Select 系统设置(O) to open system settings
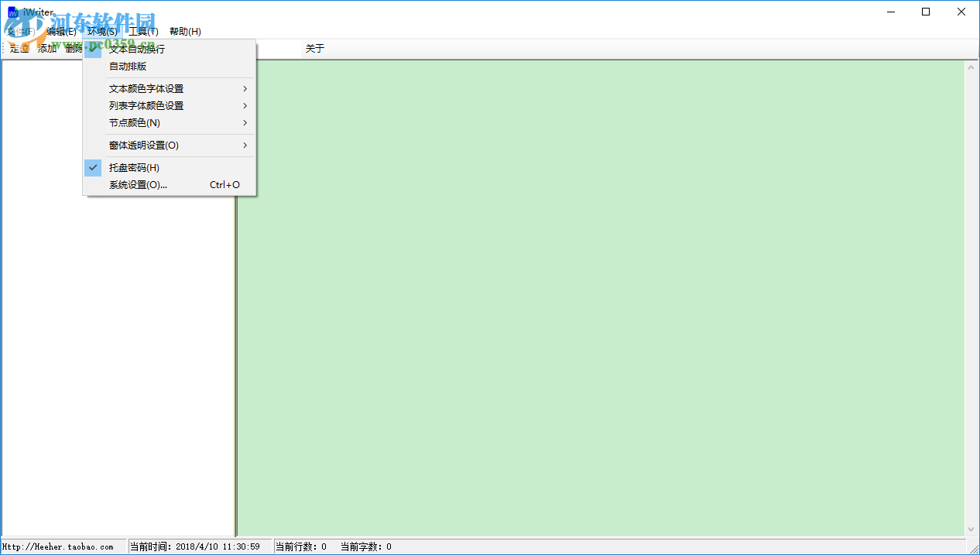The image size is (980, 555). click(138, 184)
